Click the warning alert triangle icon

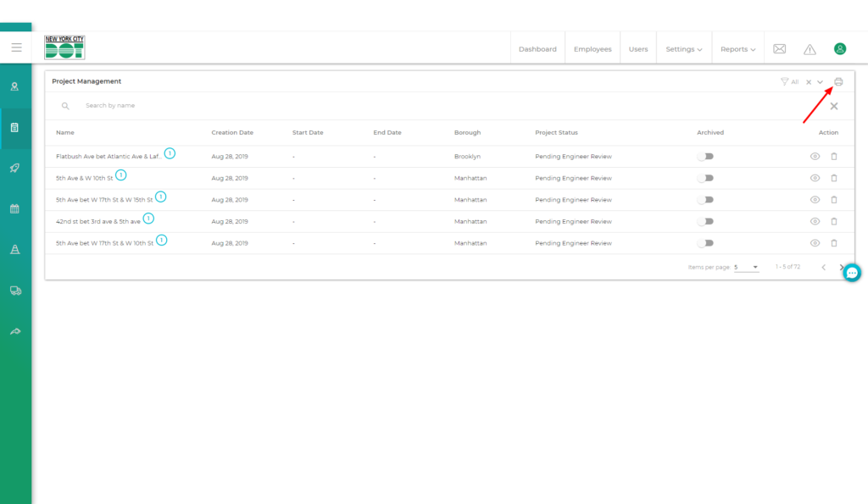(810, 49)
